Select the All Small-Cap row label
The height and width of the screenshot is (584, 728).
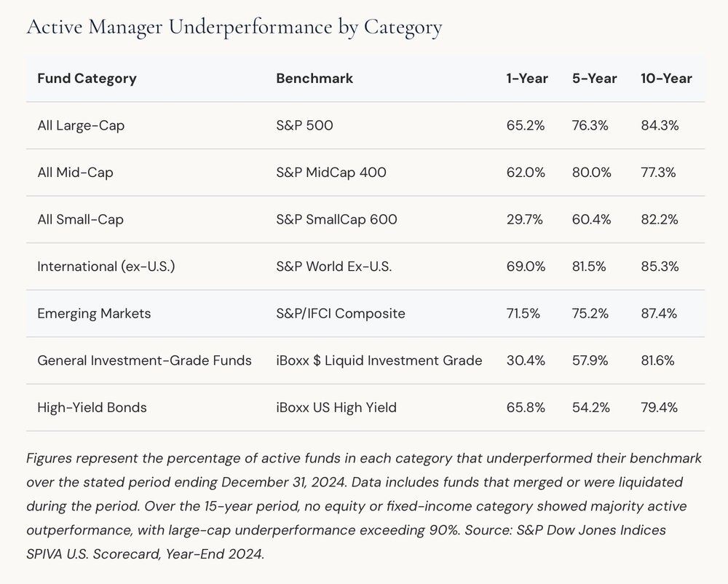(x=80, y=219)
